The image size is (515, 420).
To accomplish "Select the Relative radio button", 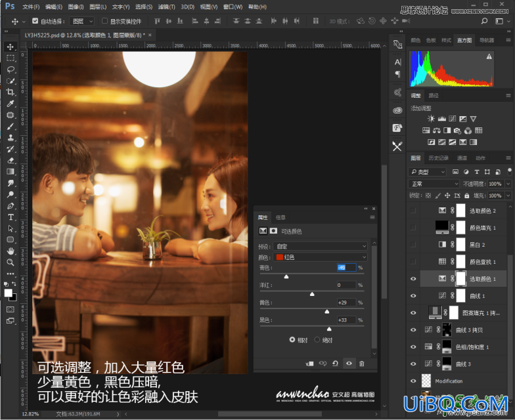I will pyautogui.click(x=292, y=340).
